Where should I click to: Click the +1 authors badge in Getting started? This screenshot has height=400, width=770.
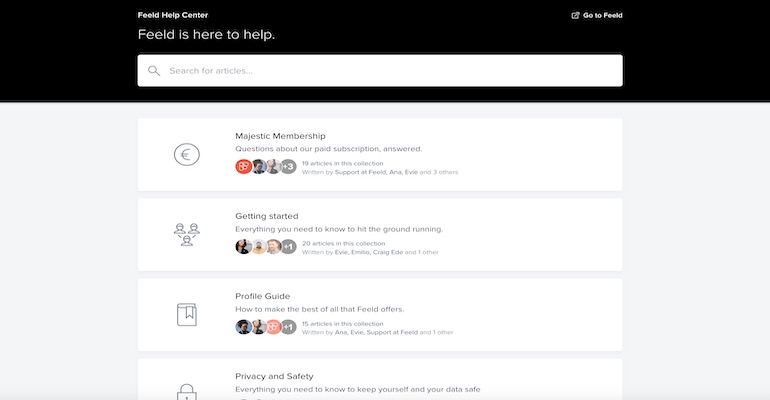(x=288, y=247)
